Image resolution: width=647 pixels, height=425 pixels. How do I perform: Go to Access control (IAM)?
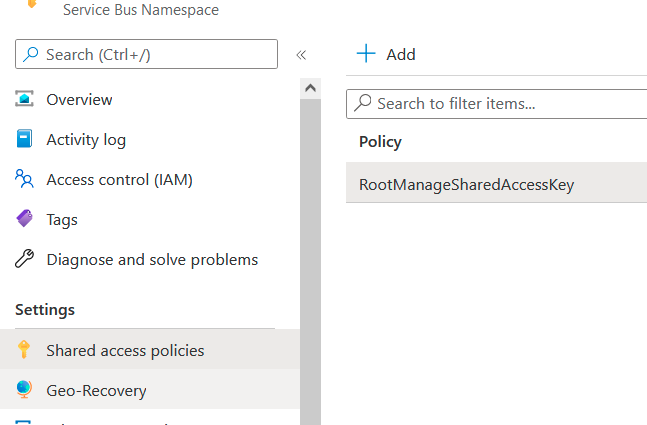point(119,180)
